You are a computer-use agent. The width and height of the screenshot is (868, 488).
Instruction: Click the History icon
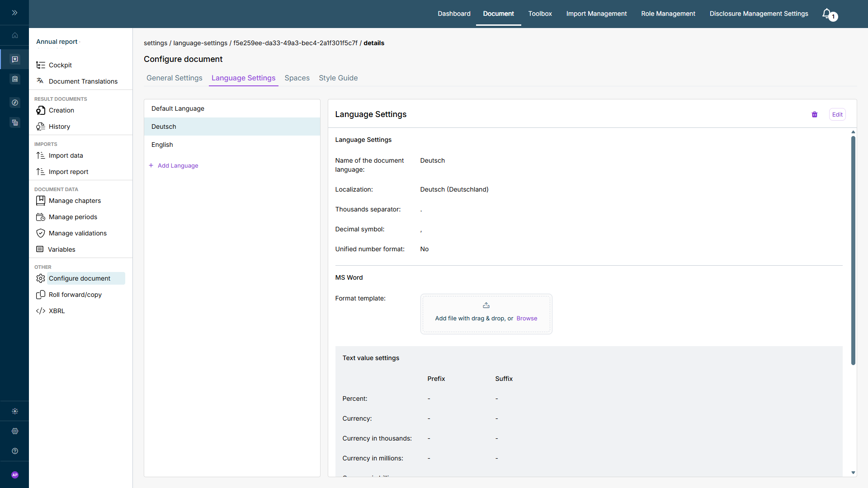[x=41, y=127]
